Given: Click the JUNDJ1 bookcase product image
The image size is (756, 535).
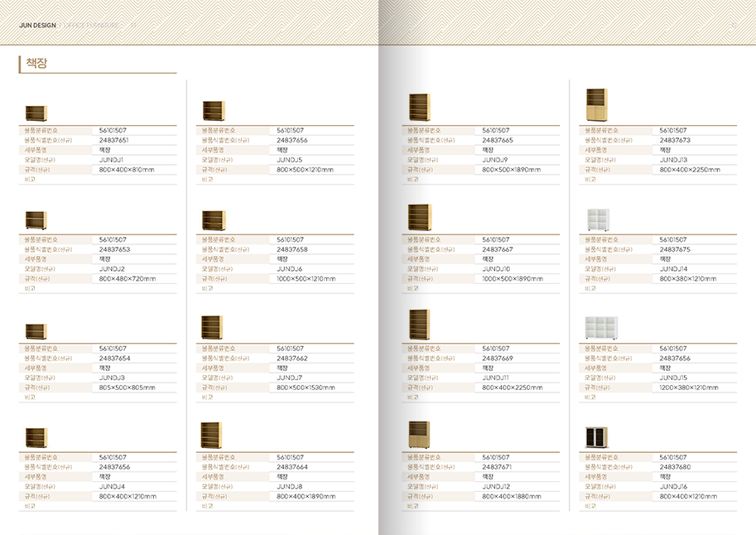Looking at the screenshot, I should tap(36, 113).
